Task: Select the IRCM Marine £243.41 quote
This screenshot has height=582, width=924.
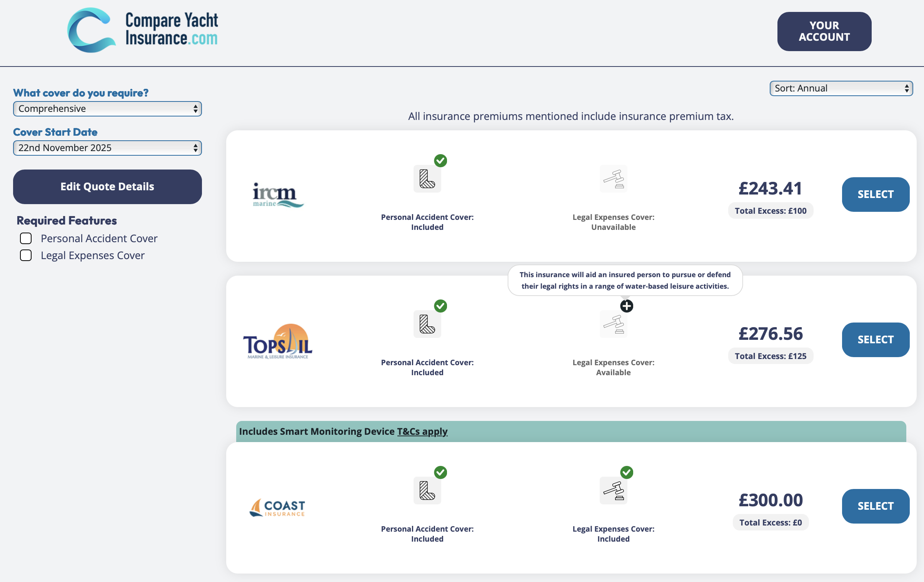Action: [x=875, y=195]
